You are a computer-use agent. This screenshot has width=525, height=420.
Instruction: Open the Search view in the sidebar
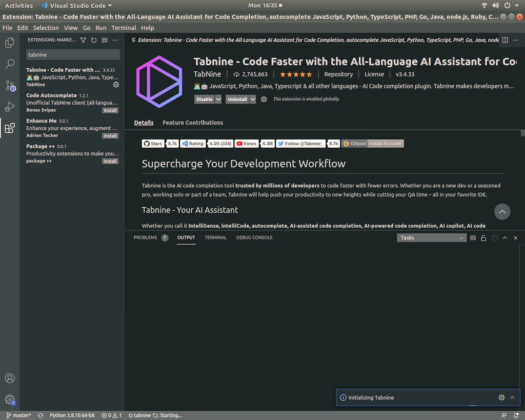(x=9, y=64)
